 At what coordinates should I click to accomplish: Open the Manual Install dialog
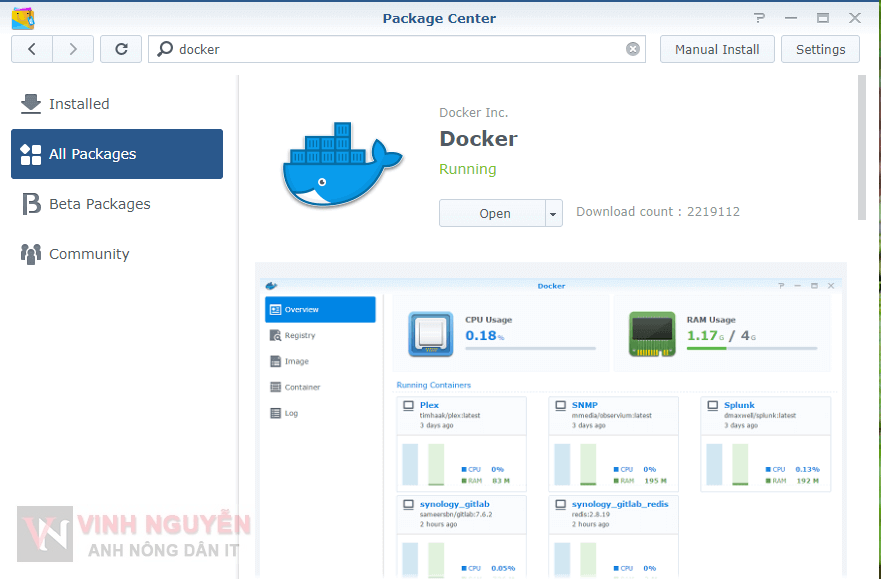(717, 49)
